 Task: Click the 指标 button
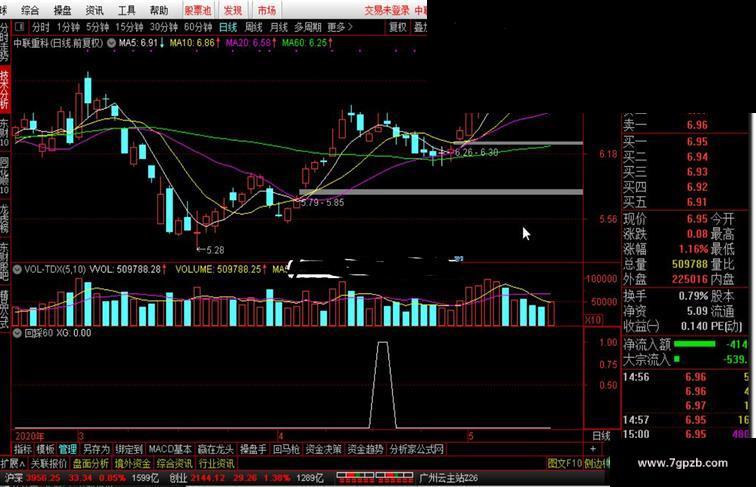click(23, 449)
